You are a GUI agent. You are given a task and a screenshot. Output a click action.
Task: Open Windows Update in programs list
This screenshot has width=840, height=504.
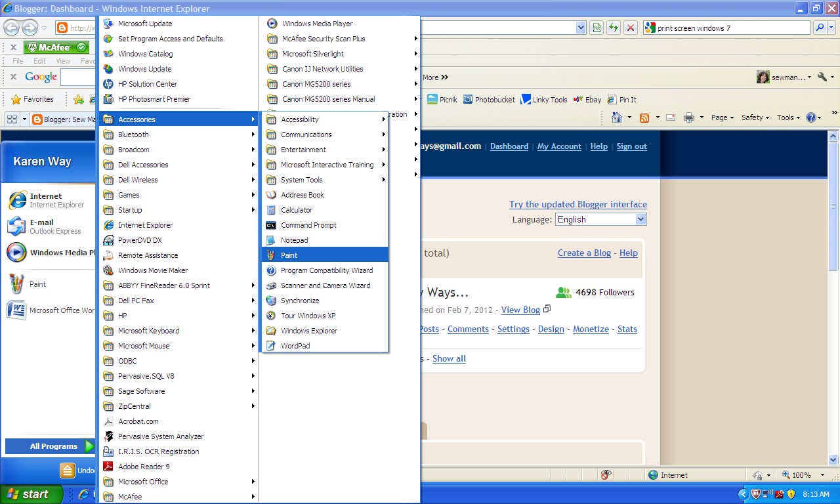tap(178, 69)
